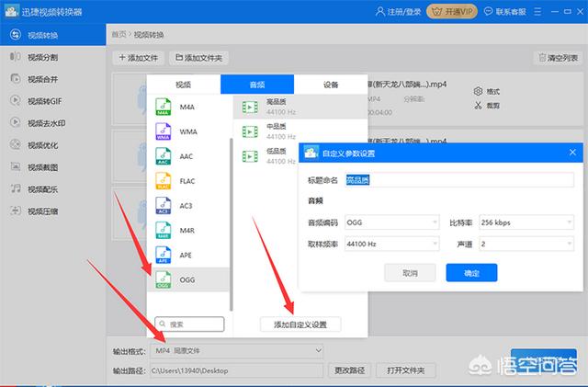The width and height of the screenshot is (588, 387).
Task: Click 首页 in the breadcrumb
Action: click(119, 35)
